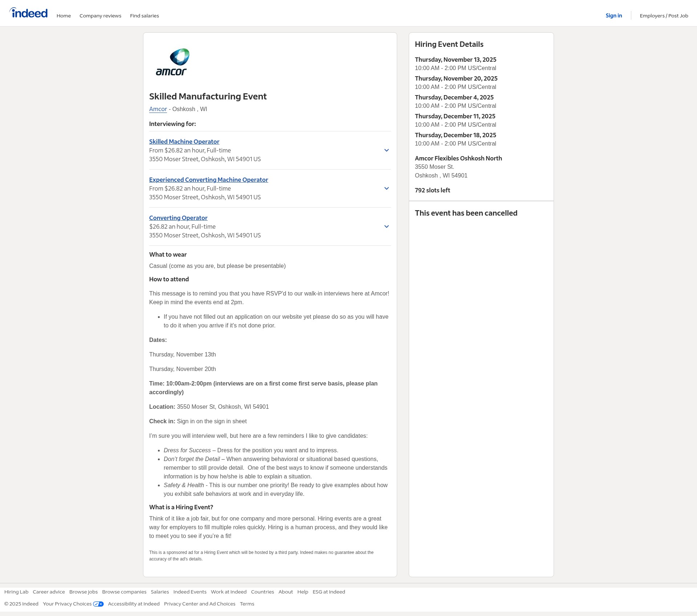Open Privacy Center and Ad Choices link
The image size is (697, 616).
point(200,604)
